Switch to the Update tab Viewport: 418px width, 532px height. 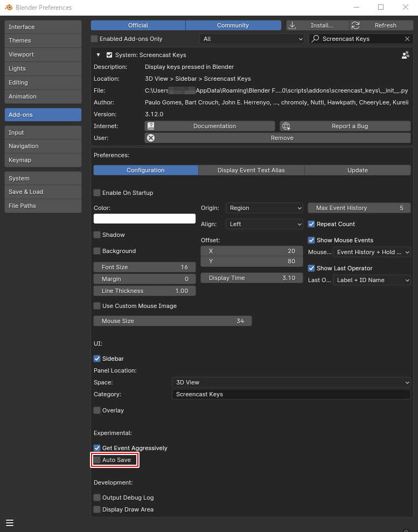point(358,170)
